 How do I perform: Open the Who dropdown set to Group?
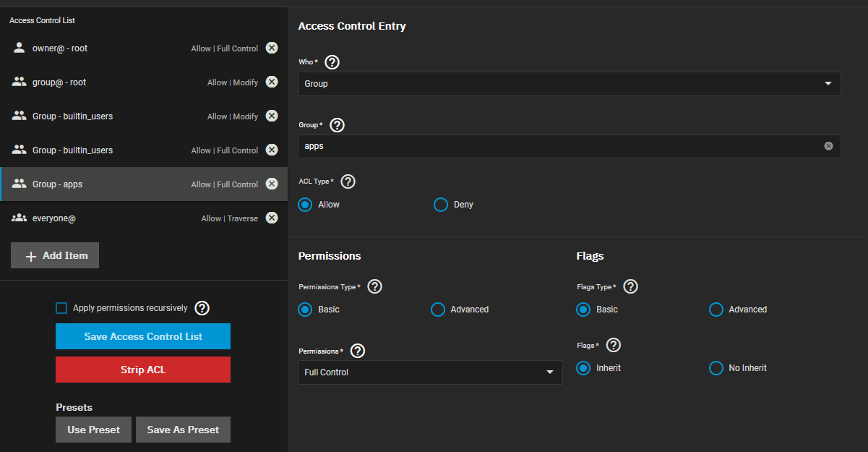click(570, 84)
